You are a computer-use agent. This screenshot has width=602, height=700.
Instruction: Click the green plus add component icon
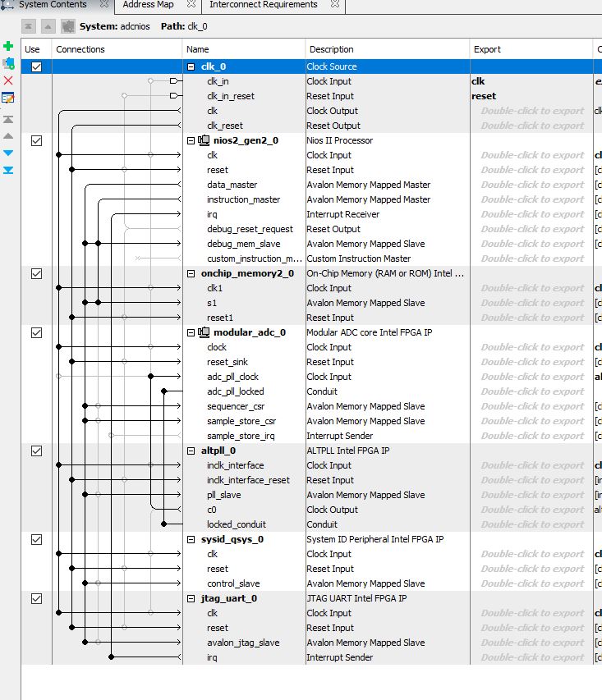tap(8, 46)
